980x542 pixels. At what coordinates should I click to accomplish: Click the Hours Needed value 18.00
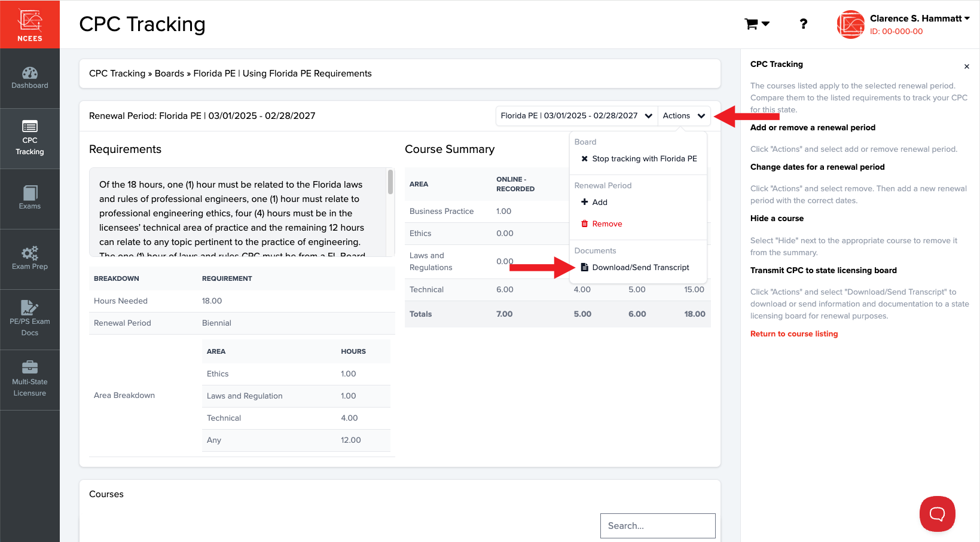pyautogui.click(x=212, y=301)
